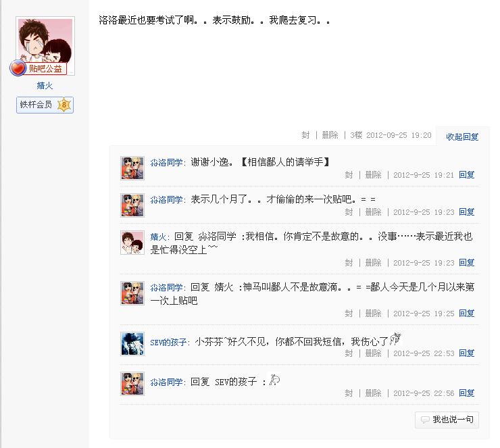
Task: Open the username link under the main avatar
Action: (x=45, y=85)
